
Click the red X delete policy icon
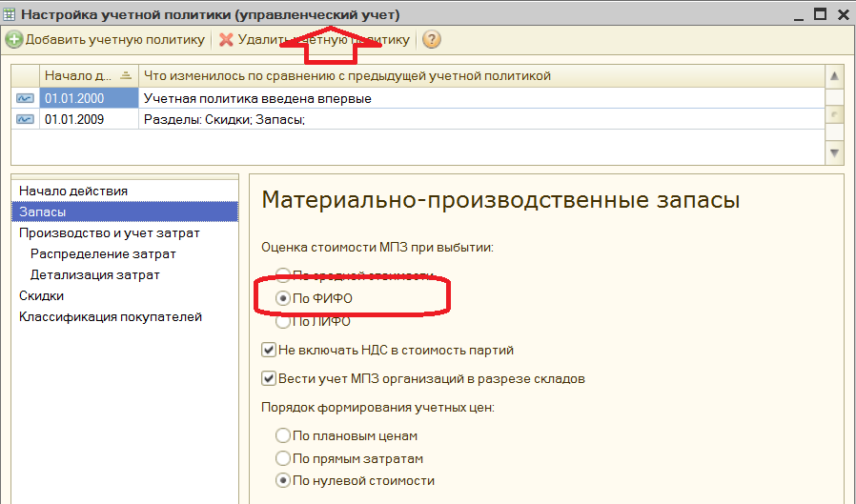click(226, 40)
